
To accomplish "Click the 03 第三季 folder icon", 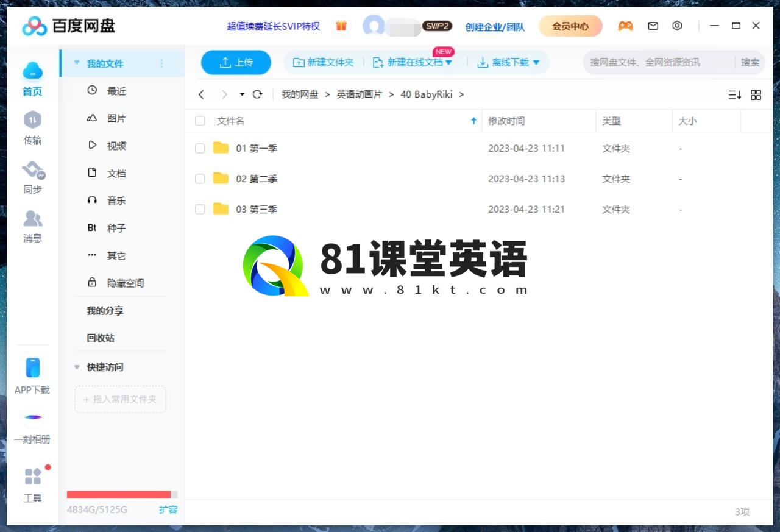I will pos(221,209).
